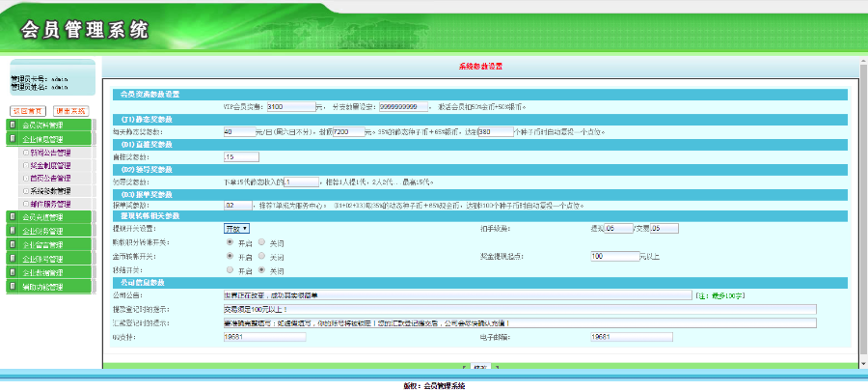Click the field reading 交易额是100元以上
868x391 pixels.
click(519, 309)
